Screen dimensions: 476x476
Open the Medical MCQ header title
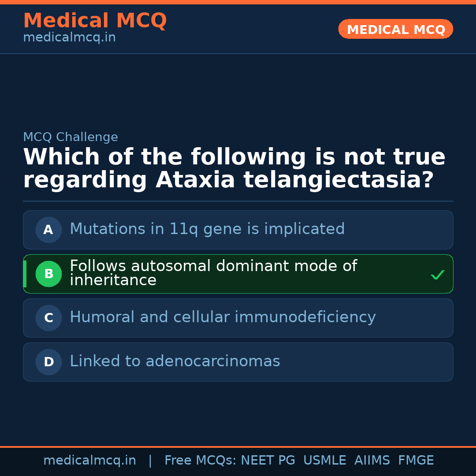pyautogui.click(x=95, y=21)
